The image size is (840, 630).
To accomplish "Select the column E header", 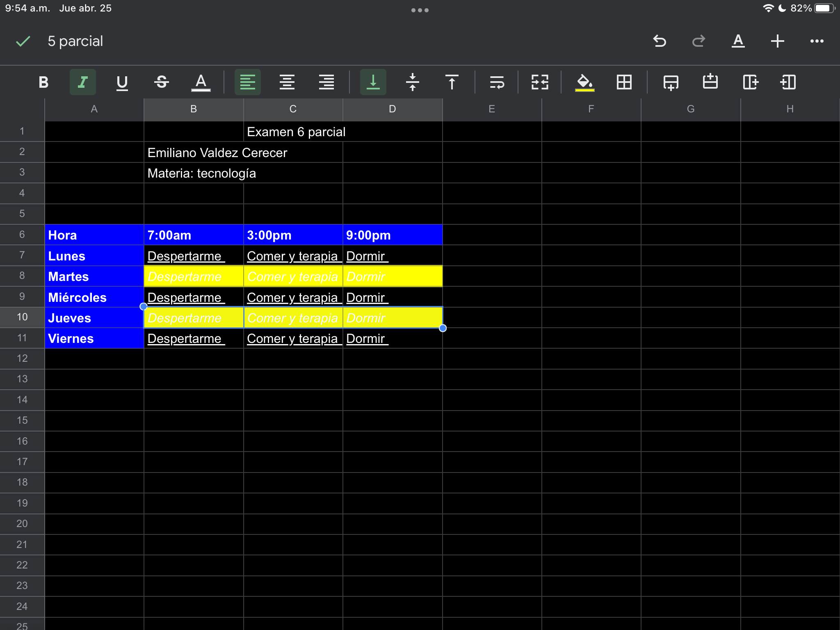I will [x=492, y=109].
